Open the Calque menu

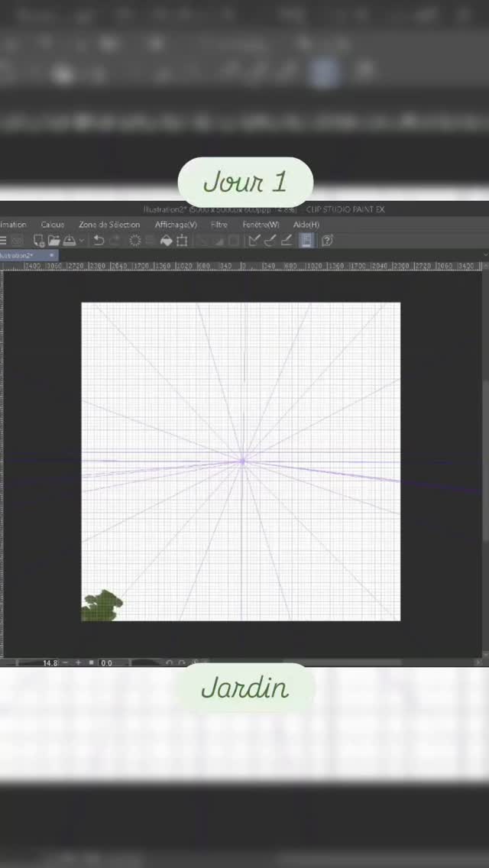click(53, 224)
